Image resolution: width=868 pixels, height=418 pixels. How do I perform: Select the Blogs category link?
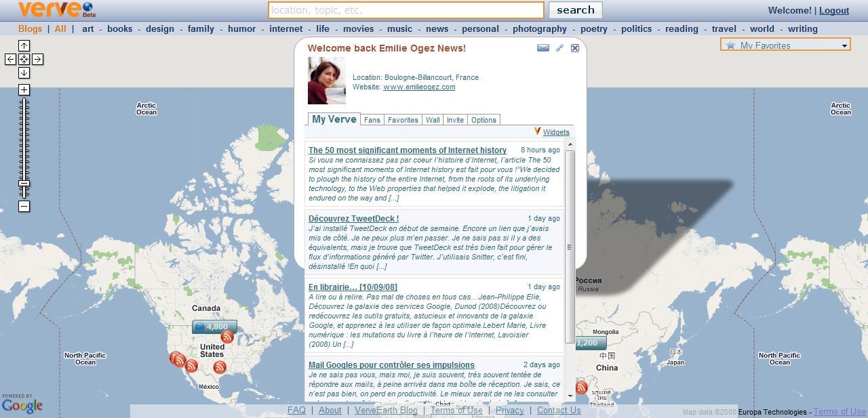(30, 28)
